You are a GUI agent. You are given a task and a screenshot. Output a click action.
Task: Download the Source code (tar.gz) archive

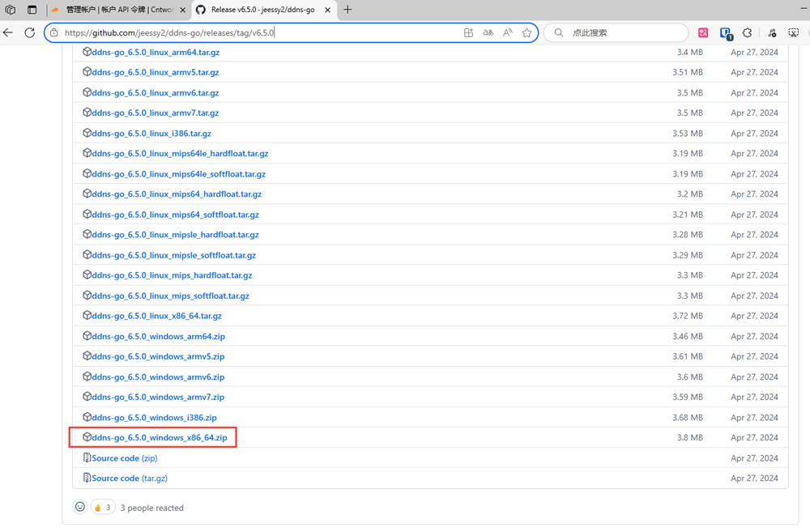click(130, 479)
